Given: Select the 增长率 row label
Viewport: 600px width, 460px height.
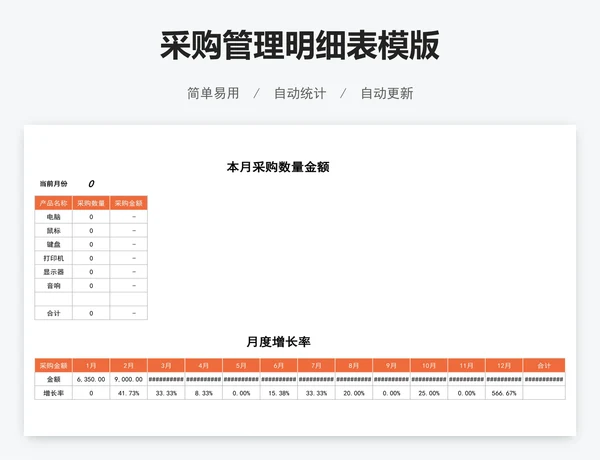Looking at the screenshot, I should (x=54, y=393).
